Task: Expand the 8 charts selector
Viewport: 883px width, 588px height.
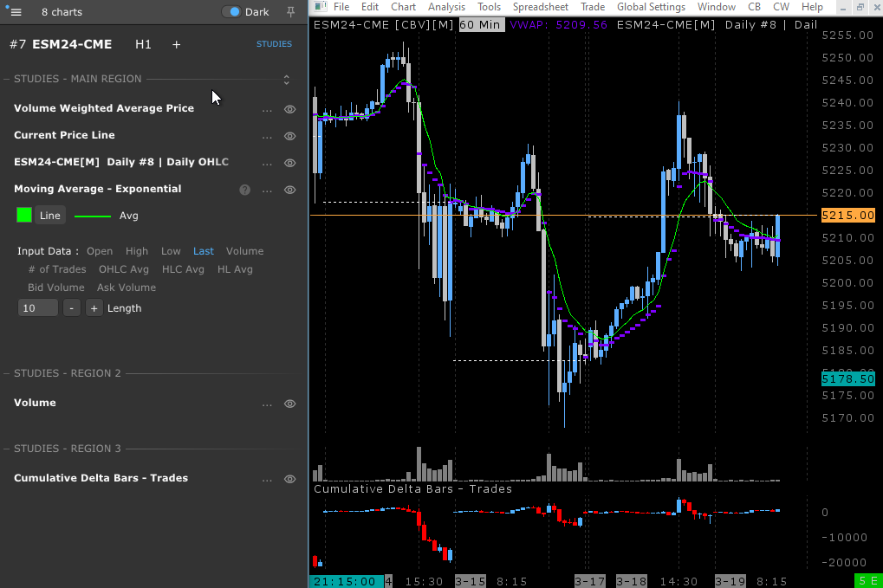Action: pyautogui.click(x=62, y=12)
